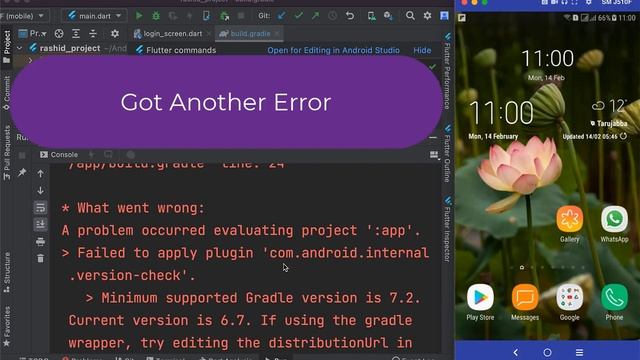Viewport: 640px width, 360px height.
Task: Open Search Everywhere magnifier icon
Action: [x=410, y=16]
